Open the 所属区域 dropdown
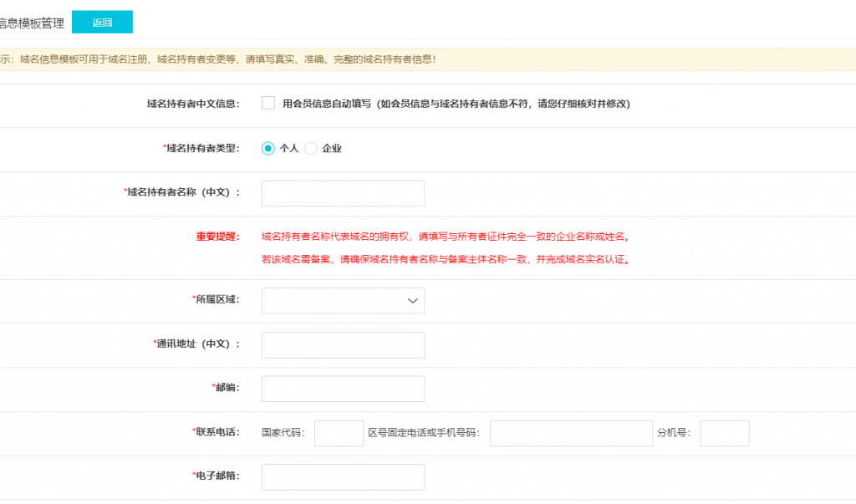856x504 pixels. (343, 301)
